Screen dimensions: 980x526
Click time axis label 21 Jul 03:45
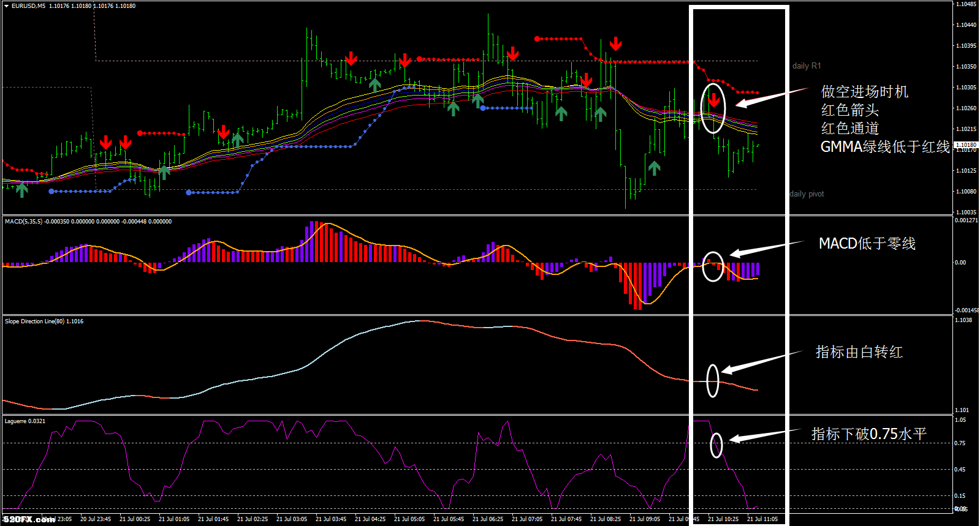tap(331, 519)
